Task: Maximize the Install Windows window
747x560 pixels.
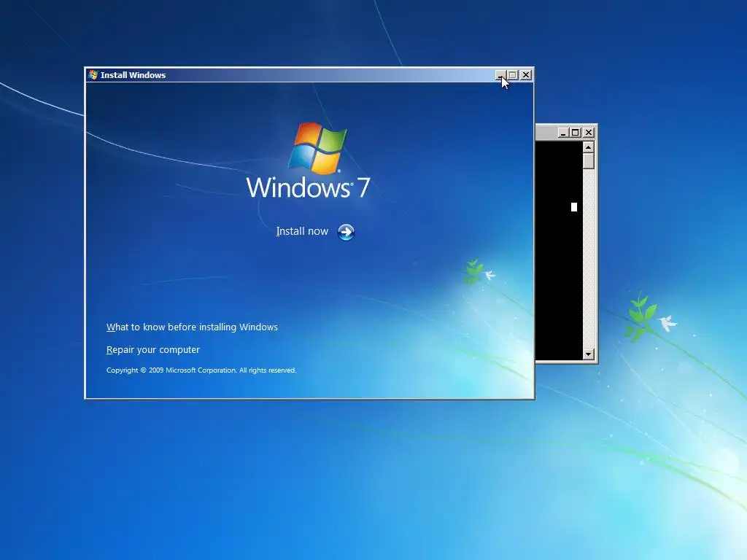Action: (513, 75)
